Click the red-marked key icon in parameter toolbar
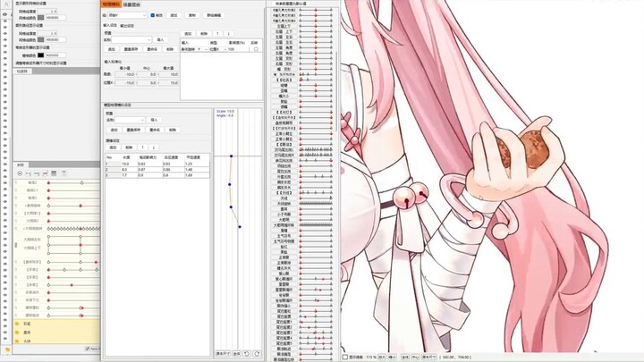 pyautogui.click(x=46, y=173)
